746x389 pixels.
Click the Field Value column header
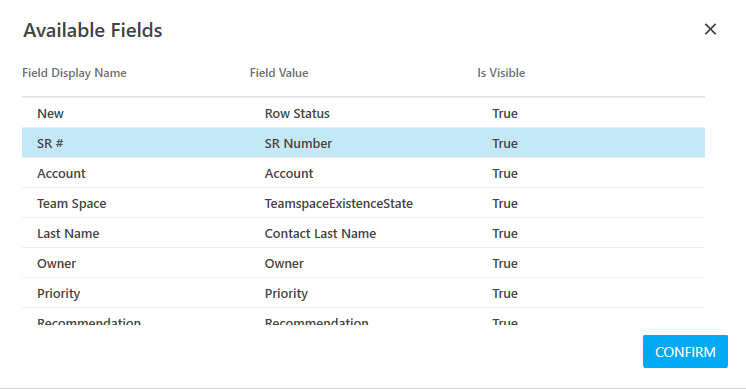[279, 73]
